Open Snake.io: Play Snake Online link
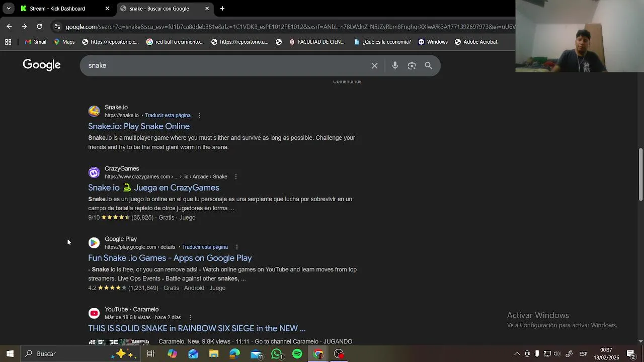 139,126
